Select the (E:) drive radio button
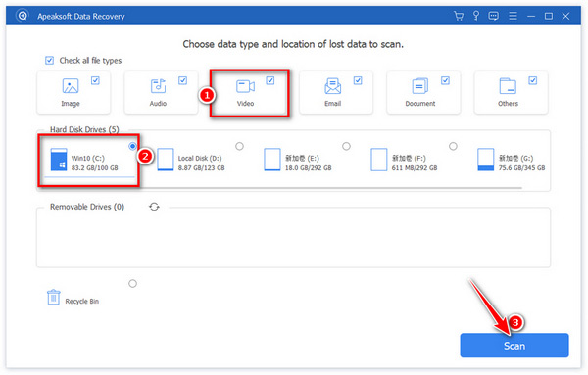 (346, 146)
